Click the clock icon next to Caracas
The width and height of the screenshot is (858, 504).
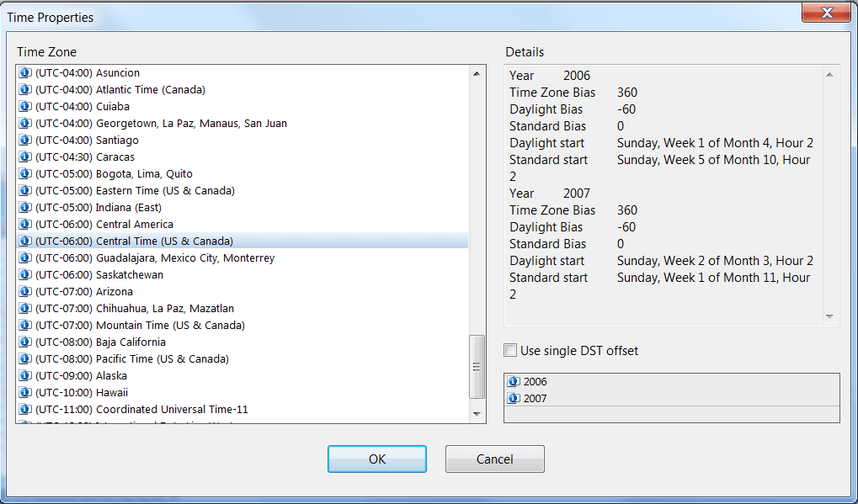[x=24, y=157]
